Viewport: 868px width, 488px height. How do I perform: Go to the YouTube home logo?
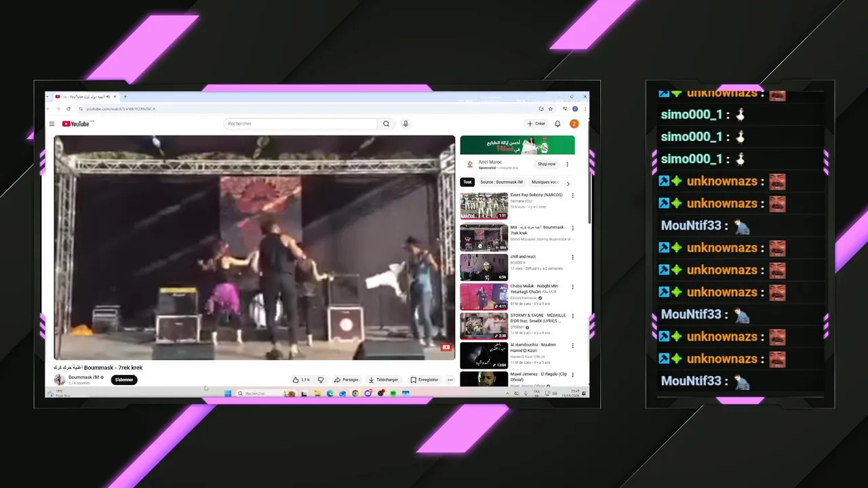pos(76,124)
